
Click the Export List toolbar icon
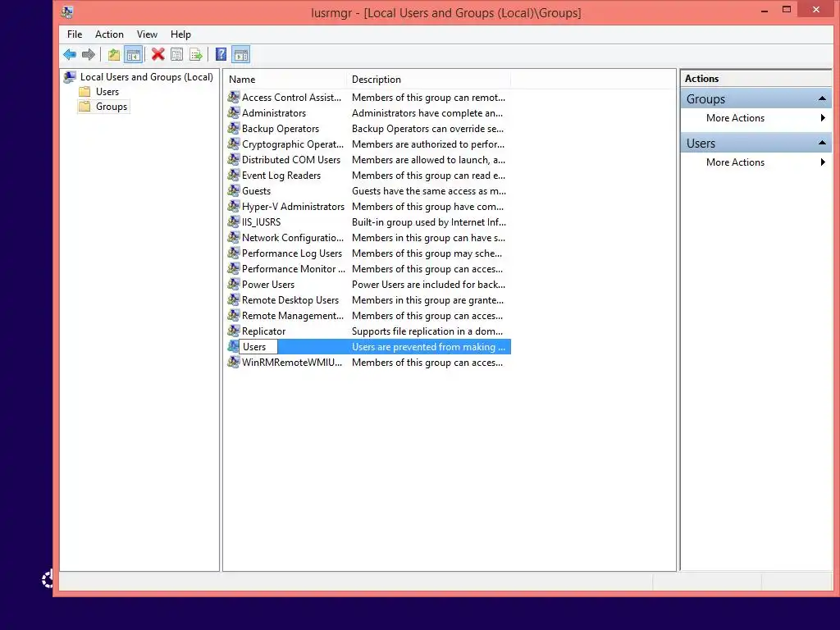coord(196,54)
